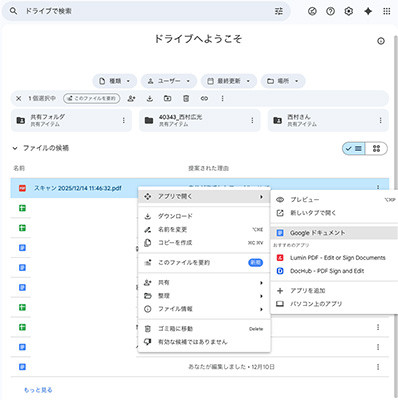Image resolution: width=398 pixels, height=400 pixels.
Task: Open the offline status checkmark icon
Action: [x=312, y=11]
